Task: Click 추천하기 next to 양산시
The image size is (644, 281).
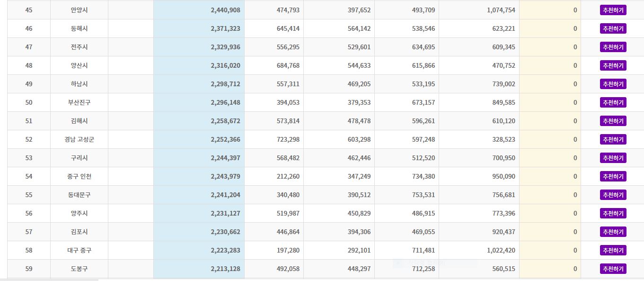Action: [x=613, y=65]
